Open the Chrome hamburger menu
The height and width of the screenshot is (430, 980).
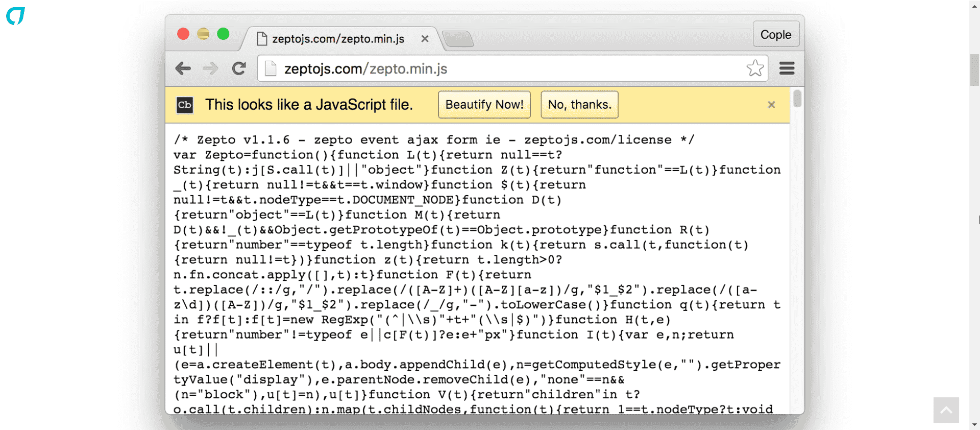pos(787,68)
